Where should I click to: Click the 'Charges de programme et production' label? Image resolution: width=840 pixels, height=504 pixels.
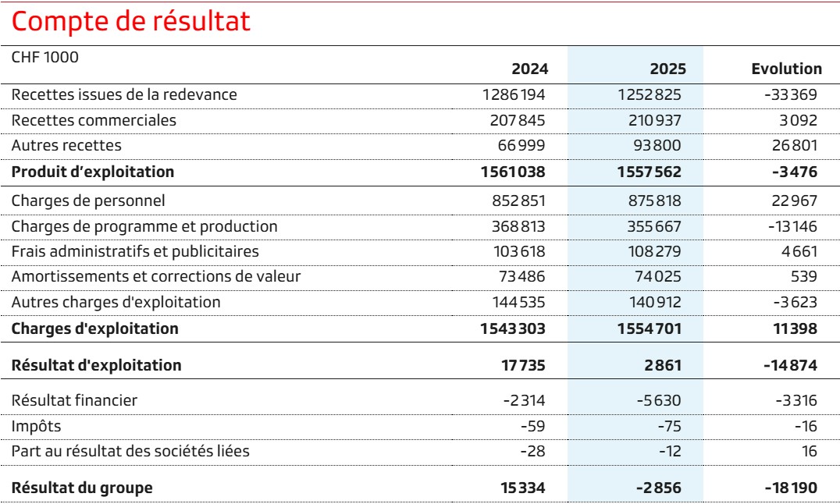coord(144,227)
